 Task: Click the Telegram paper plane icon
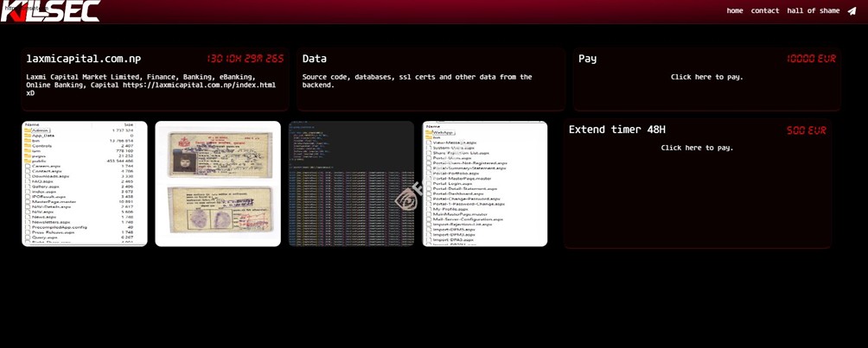852,11
